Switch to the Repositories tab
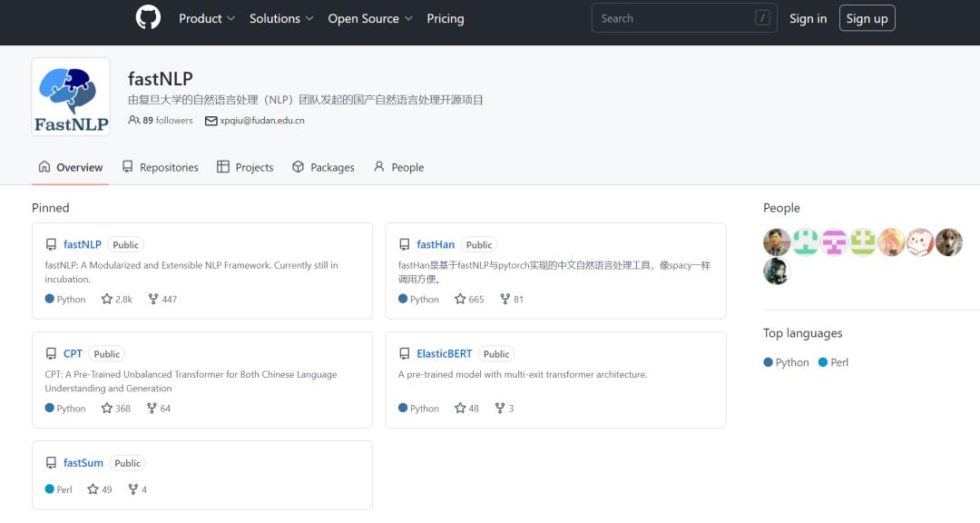Screen dimensions: 980x523 [x=160, y=167]
